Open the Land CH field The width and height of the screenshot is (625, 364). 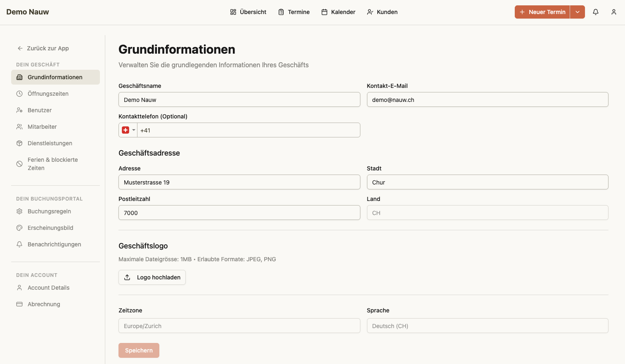tap(488, 213)
